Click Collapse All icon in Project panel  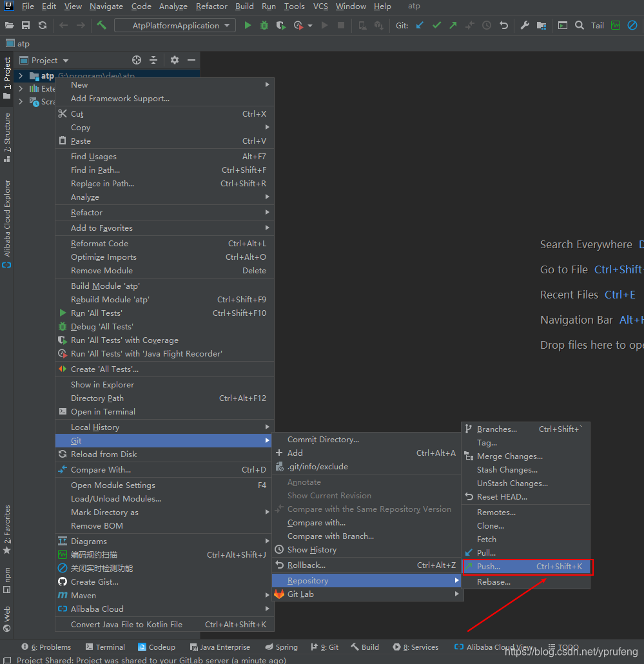pos(153,60)
